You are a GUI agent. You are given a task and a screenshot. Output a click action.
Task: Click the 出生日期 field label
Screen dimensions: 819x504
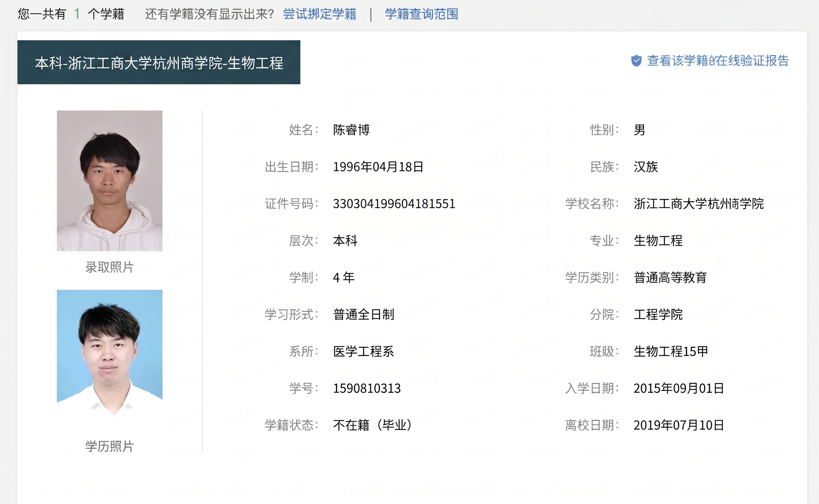[x=292, y=167]
